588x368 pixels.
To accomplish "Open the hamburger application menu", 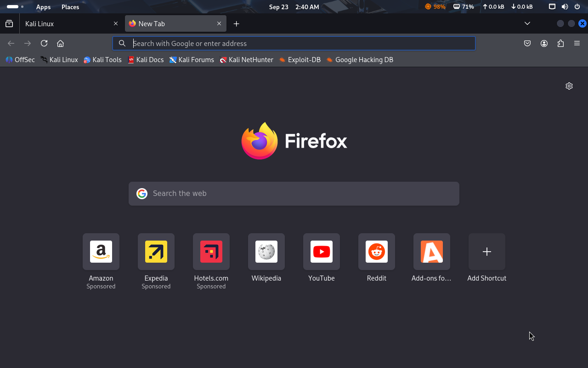I will tap(577, 43).
